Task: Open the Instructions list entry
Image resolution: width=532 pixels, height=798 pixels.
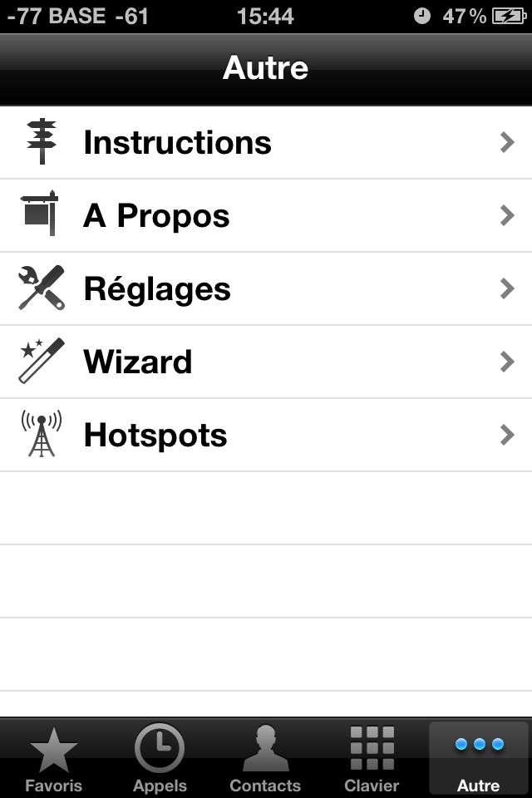Action: (x=266, y=142)
